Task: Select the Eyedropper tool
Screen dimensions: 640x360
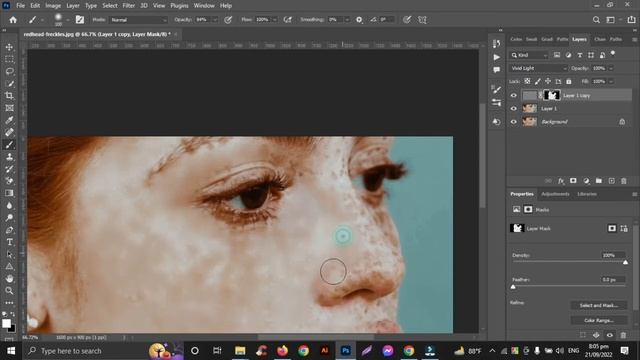Action: pos(9,120)
